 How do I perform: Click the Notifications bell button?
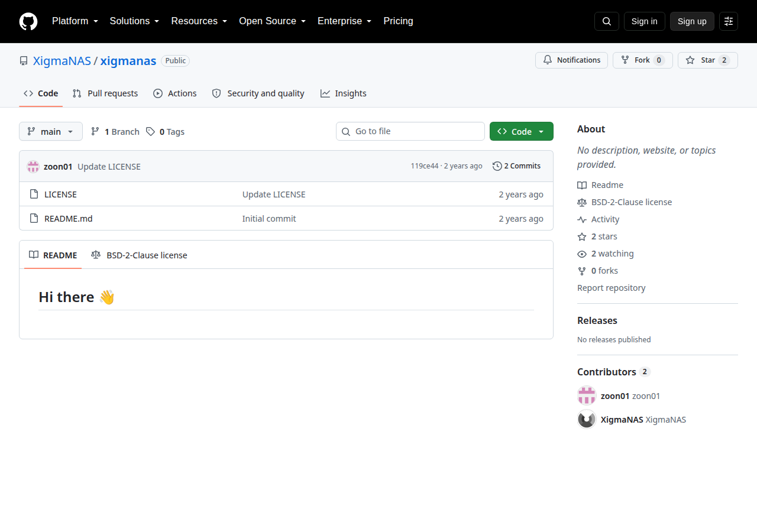coord(571,60)
